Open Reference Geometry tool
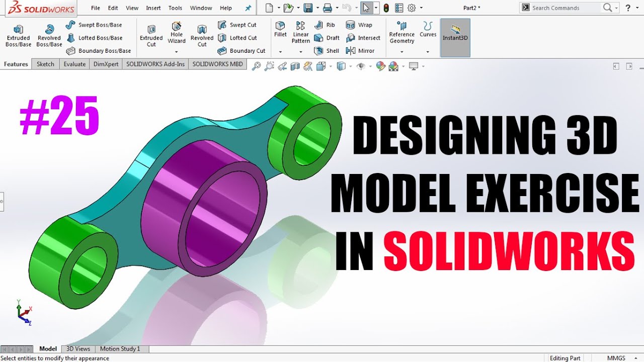The height and width of the screenshot is (362, 644). pyautogui.click(x=401, y=33)
